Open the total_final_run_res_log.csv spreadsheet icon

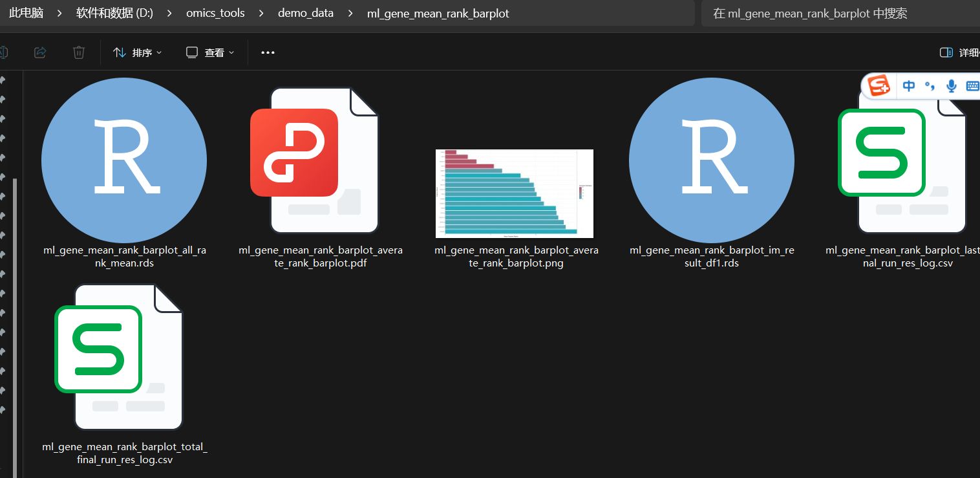[x=119, y=356]
